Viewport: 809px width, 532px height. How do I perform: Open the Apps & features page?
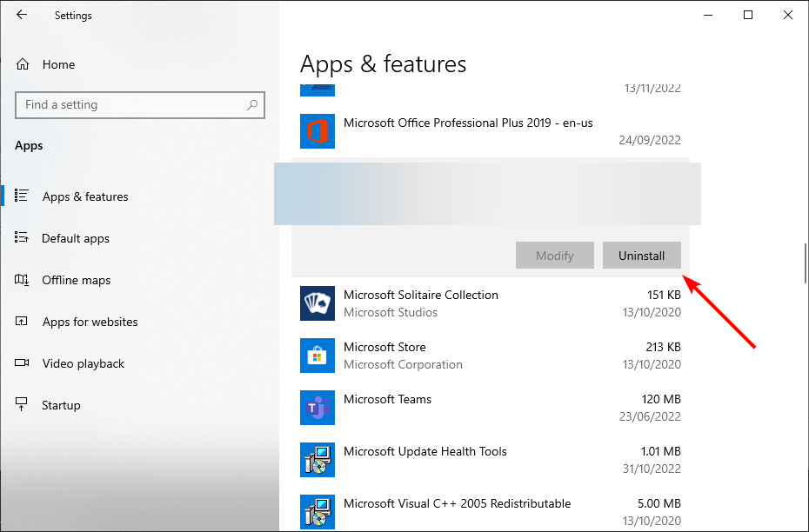click(x=85, y=196)
